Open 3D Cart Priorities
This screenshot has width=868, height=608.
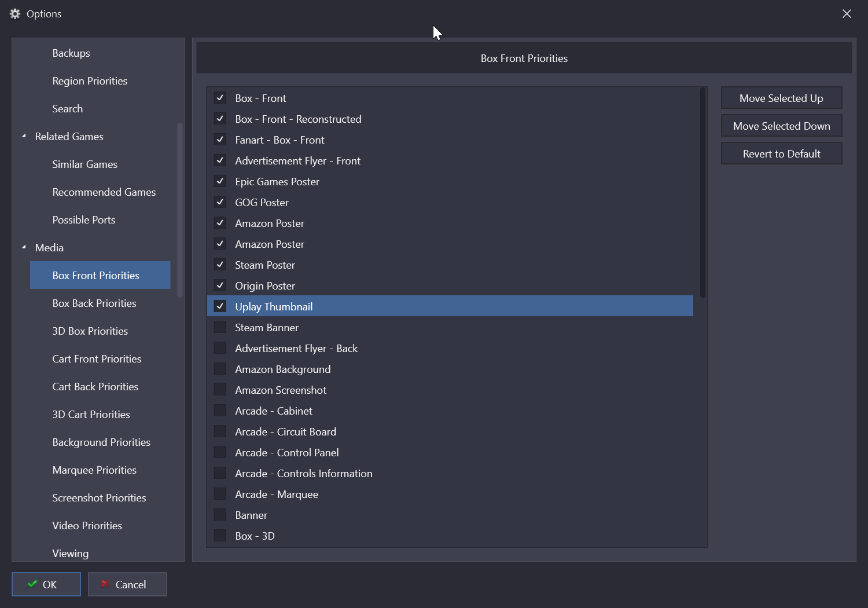pos(91,414)
